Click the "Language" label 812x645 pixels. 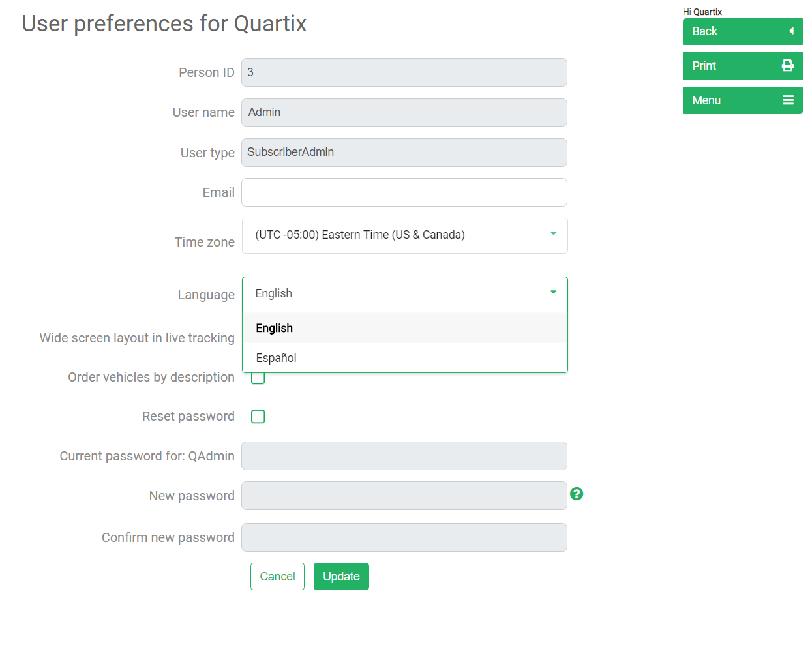[x=206, y=295]
